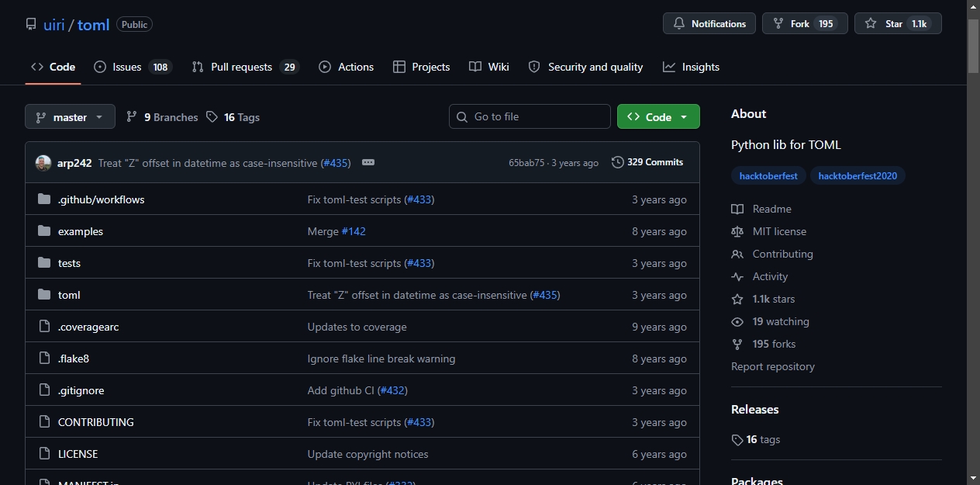The image size is (980, 485).
Task: Open the .flake8 file
Action: (x=74, y=359)
